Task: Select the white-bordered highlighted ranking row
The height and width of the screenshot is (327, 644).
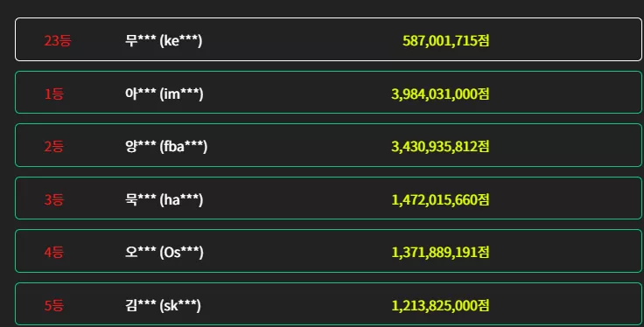Action: (328, 39)
